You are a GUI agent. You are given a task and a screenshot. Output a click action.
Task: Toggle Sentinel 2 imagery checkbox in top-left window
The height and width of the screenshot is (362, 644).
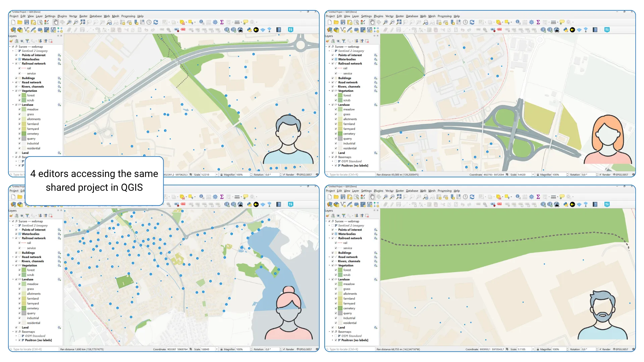click(16, 51)
